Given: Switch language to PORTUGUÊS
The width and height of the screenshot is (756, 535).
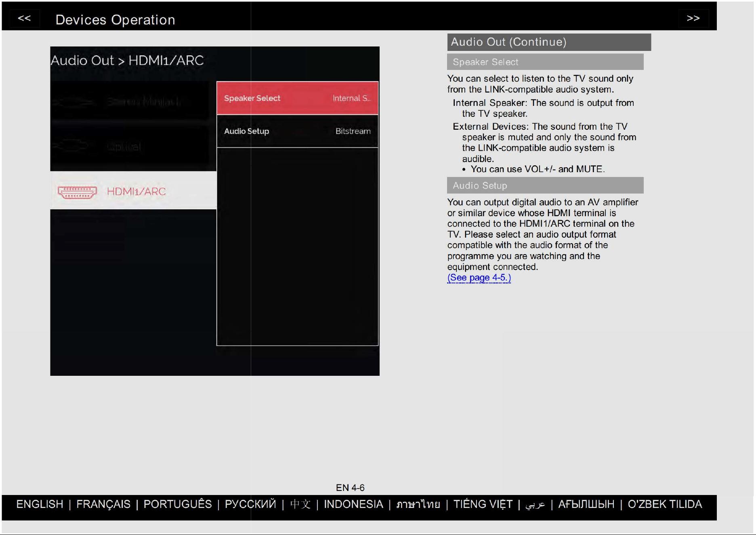Looking at the screenshot, I should click(x=178, y=504).
